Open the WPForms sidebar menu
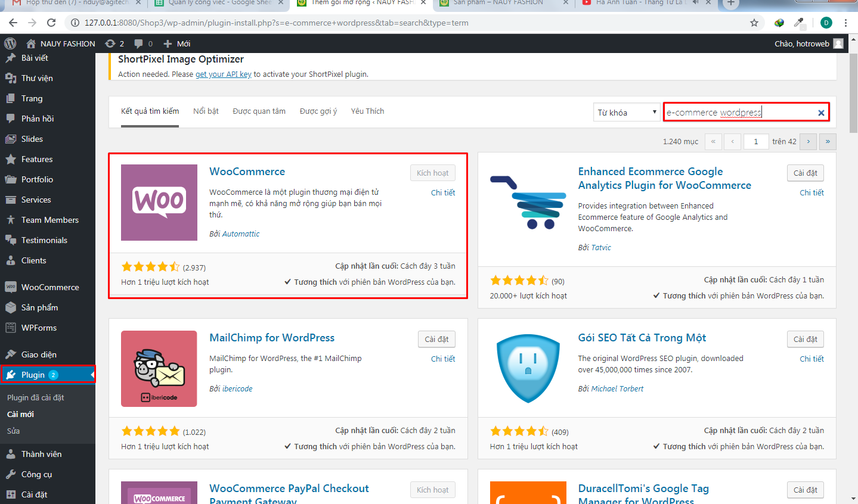Image resolution: width=858 pixels, height=504 pixels. (x=48, y=328)
